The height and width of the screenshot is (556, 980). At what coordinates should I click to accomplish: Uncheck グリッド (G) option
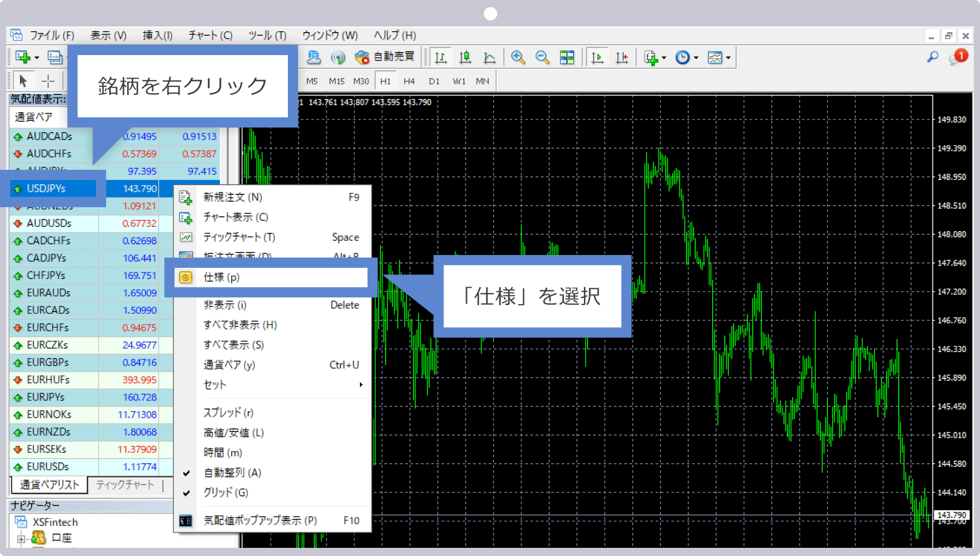point(272,493)
